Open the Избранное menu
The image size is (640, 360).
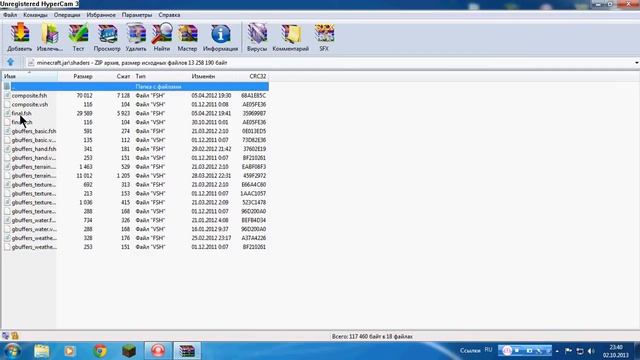(101, 15)
